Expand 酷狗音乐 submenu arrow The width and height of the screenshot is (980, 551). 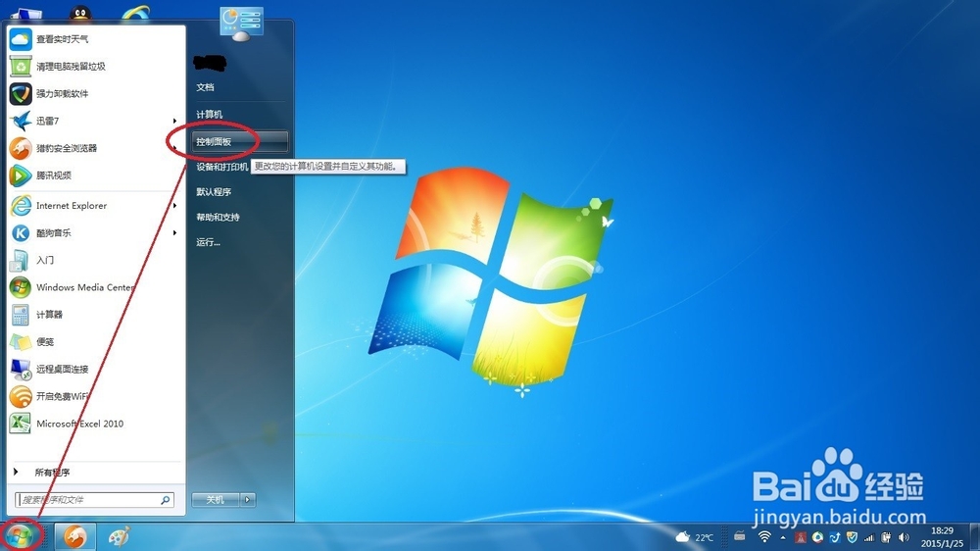[175, 233]
